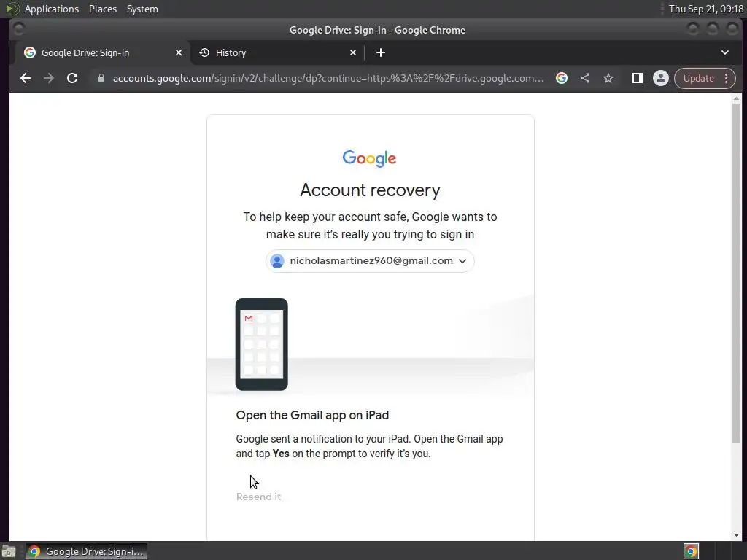Image resolution: width=747 pixels, height=560 pixels.
Task: Open the account switcher for nicholasmartinez960@gmail.com
Action: [370, 261]
